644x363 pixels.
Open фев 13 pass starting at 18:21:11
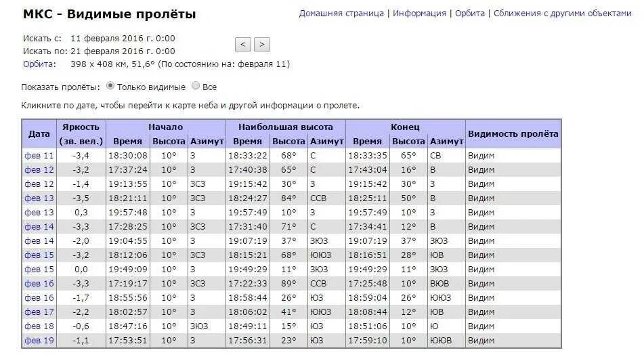[x=39, y=198]
